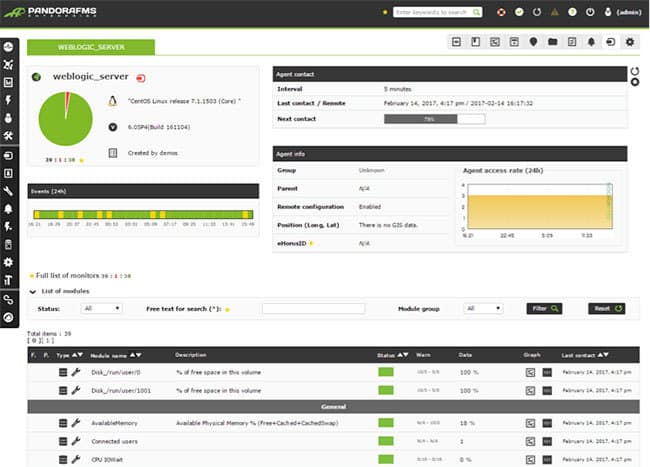
Task: Open the chain links icon in the sidebar
Action: [x=8, y=300]
